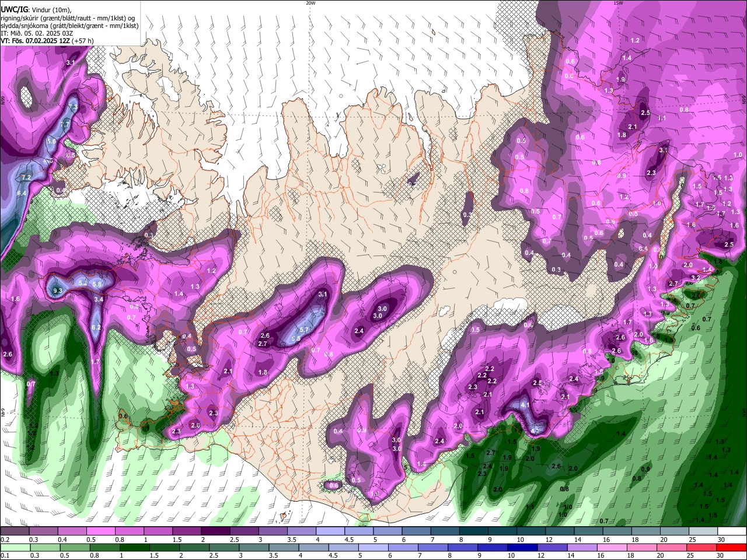Click the 15W longitude label
The height and width of the screenshot is (560, 747).
pos(618,3)
